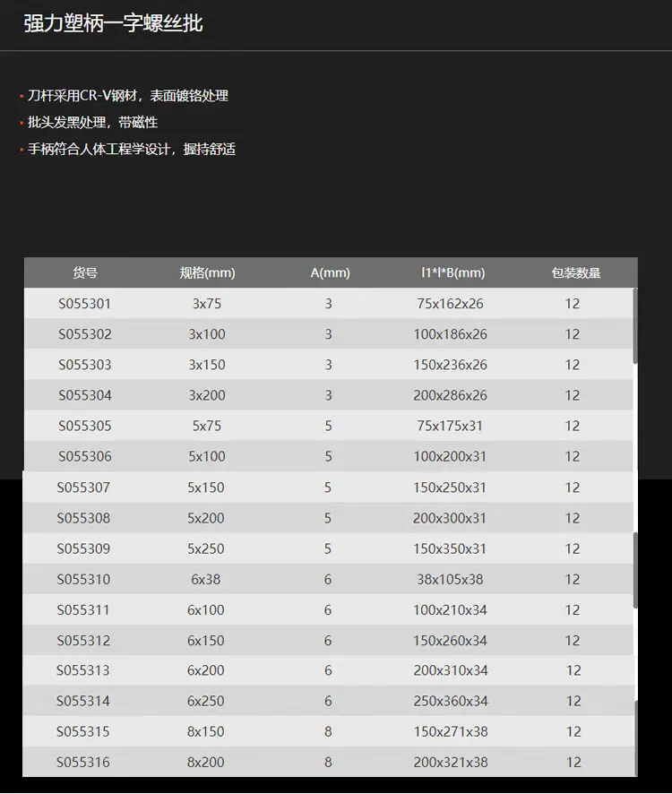Image resolution: width=672 pixels, height=794 pixels.
Task: Select product number S055312
Action: click(x=83, y=641)
